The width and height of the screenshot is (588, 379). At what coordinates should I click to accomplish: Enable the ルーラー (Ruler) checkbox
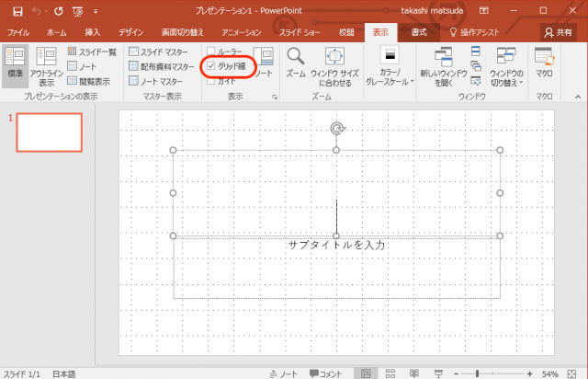(212, 52)
